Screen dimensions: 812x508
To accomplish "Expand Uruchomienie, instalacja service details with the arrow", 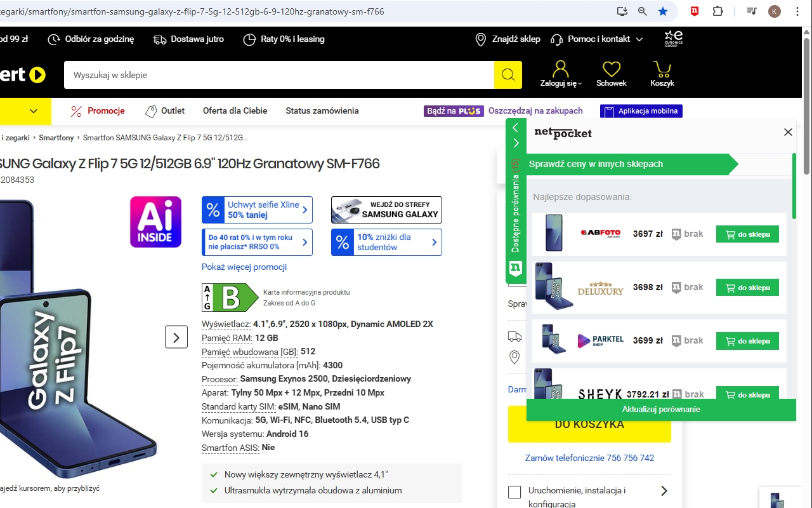I will point(664,491).
